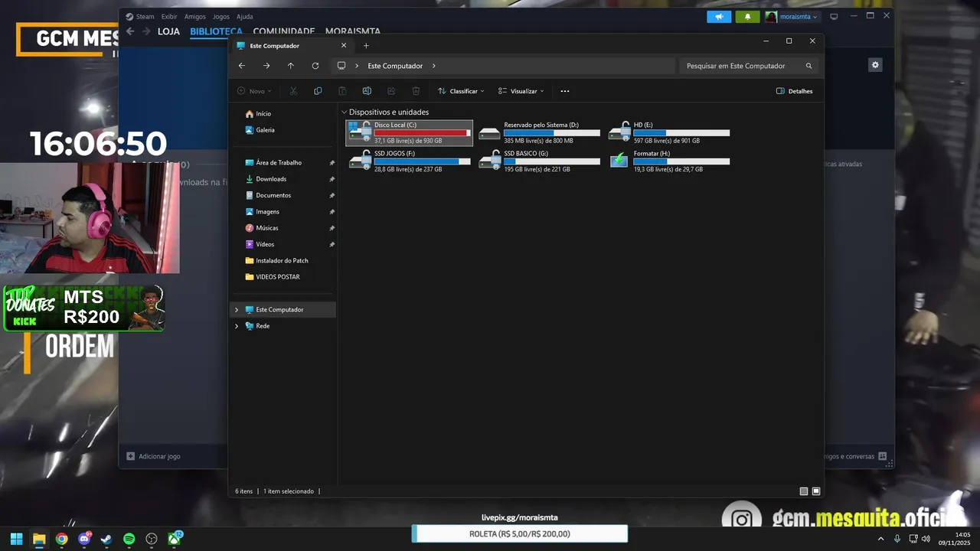Open Steam's Exibir menu

click(169, 16)
